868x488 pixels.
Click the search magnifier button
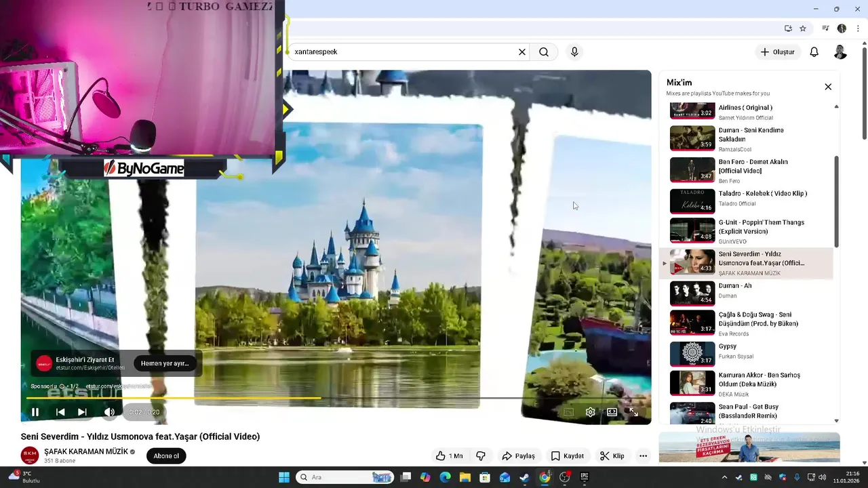point(544,52)
